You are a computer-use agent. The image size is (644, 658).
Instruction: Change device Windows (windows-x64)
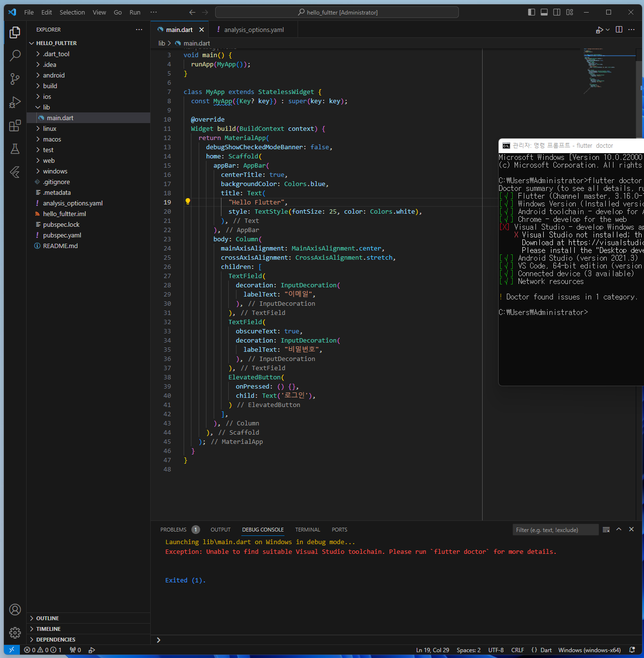tap(589, 650)
